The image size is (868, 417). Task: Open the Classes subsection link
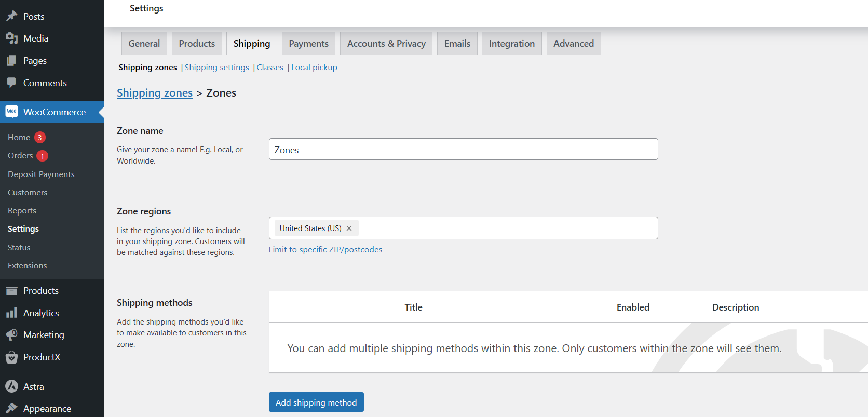pyautogui.click(x=270, y=68)
